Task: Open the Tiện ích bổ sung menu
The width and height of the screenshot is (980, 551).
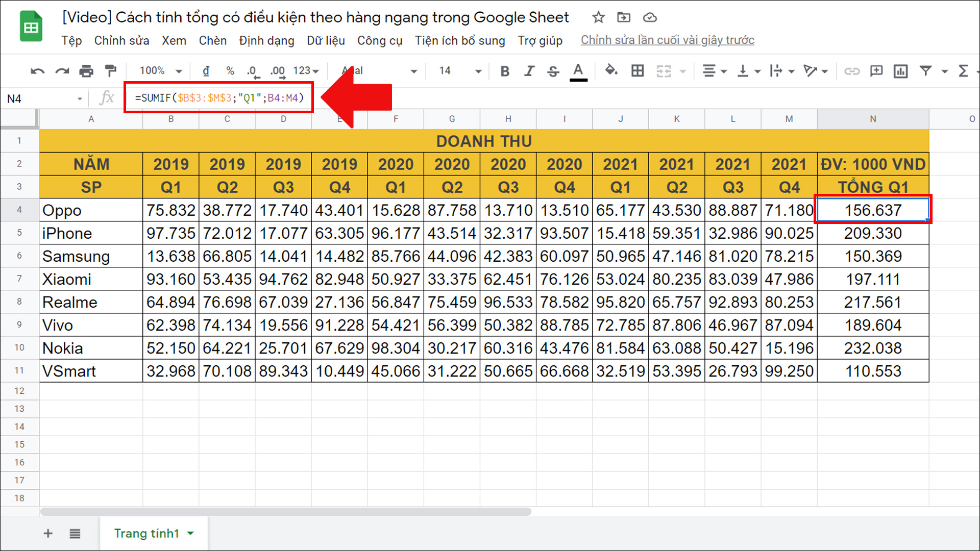Action: pyautogui.click(x=460, y=40)
